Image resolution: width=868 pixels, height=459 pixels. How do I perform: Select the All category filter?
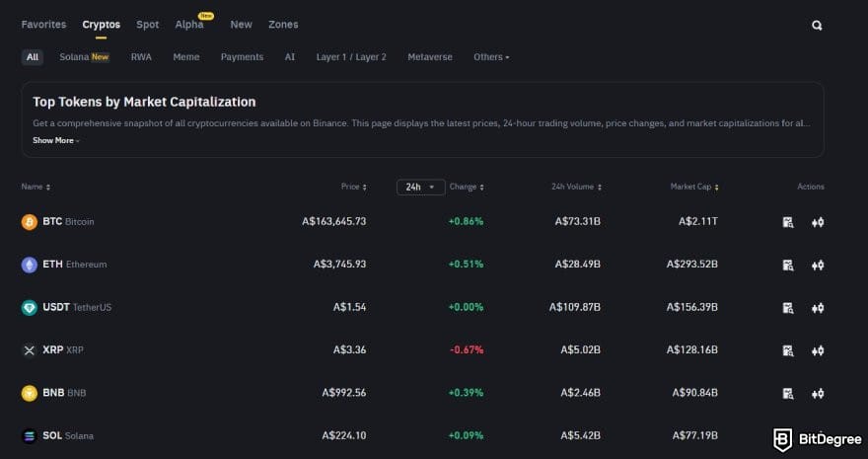tap(33, 57)
